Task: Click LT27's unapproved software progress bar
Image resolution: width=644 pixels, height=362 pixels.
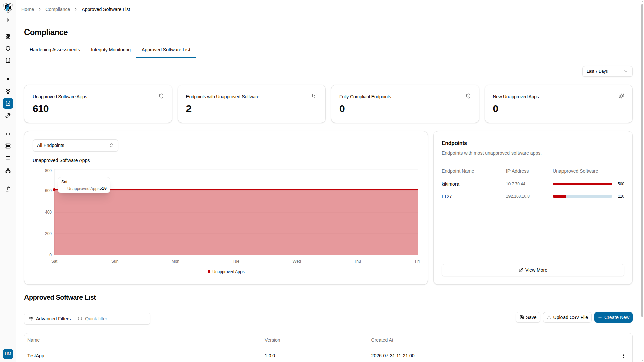Action: click(x=582, y=196)
